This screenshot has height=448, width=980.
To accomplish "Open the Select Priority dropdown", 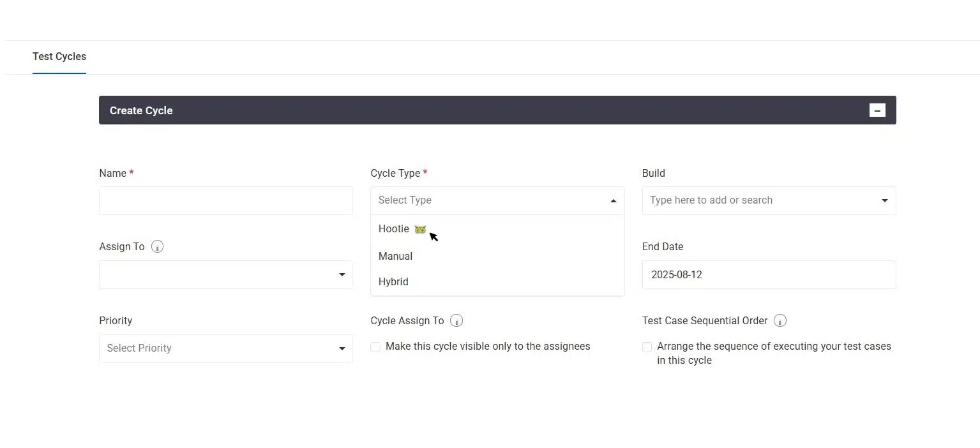I will (x=226, y=348).
